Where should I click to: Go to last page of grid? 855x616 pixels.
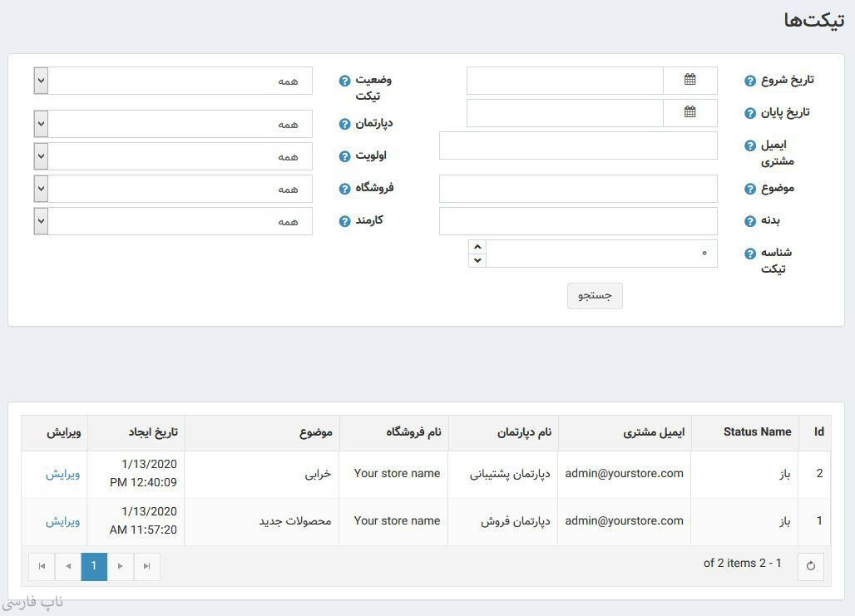(146, 566)
